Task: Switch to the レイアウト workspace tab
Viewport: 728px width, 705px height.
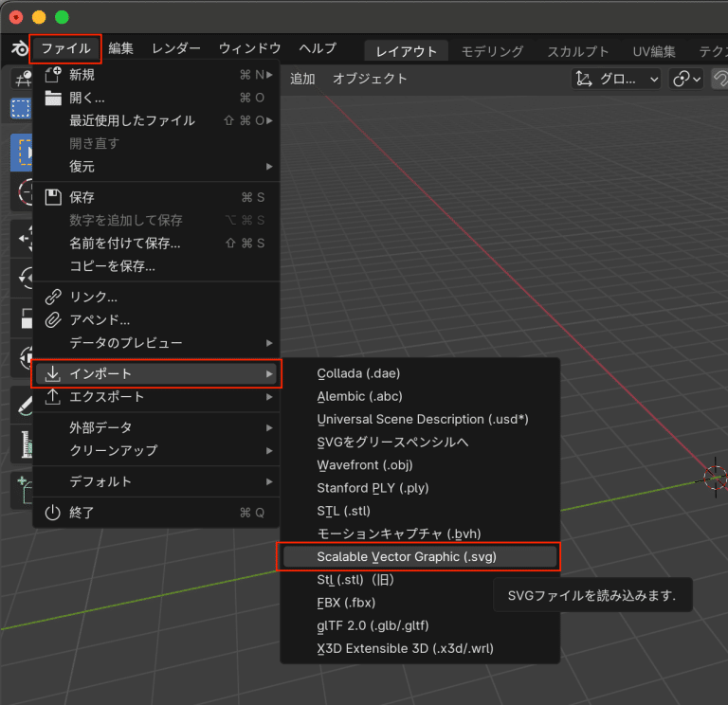Action: coord(407,51)
